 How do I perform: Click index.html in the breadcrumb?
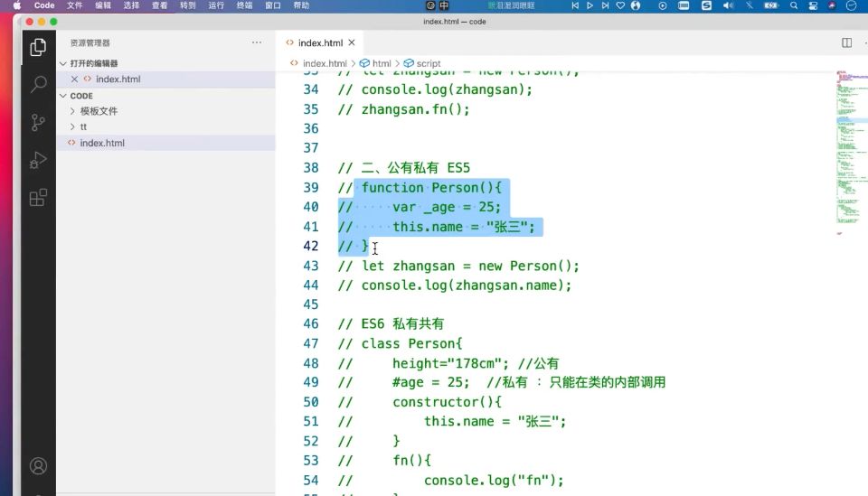325,63
